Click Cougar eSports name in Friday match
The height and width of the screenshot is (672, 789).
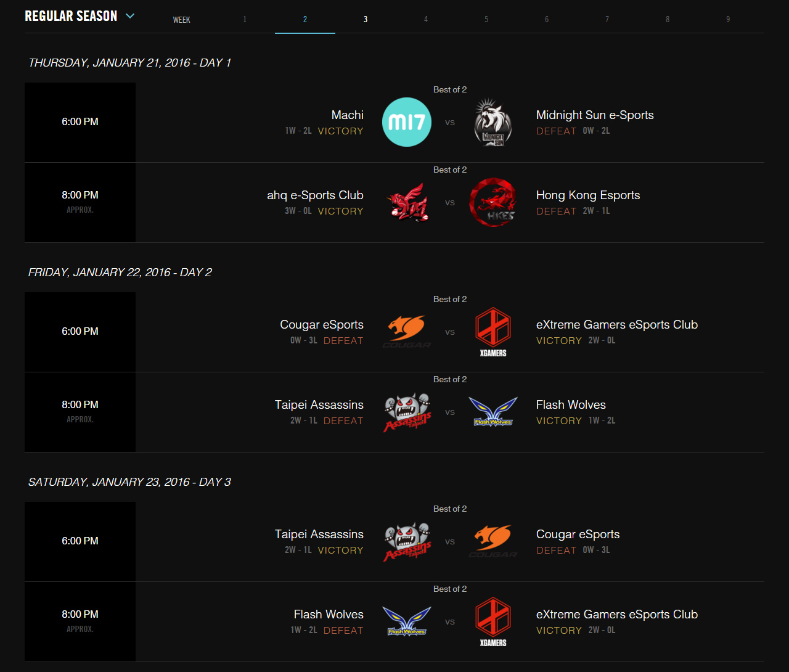coord(322,325)
